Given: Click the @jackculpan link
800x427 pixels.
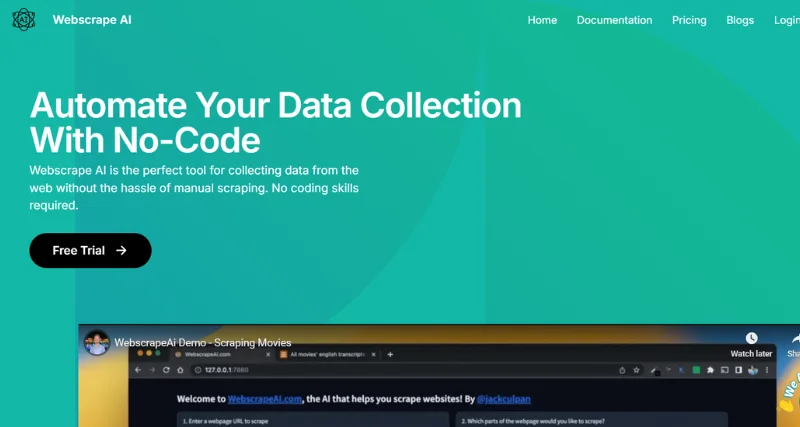Looking at the screenshot, I should click(504, 399).
